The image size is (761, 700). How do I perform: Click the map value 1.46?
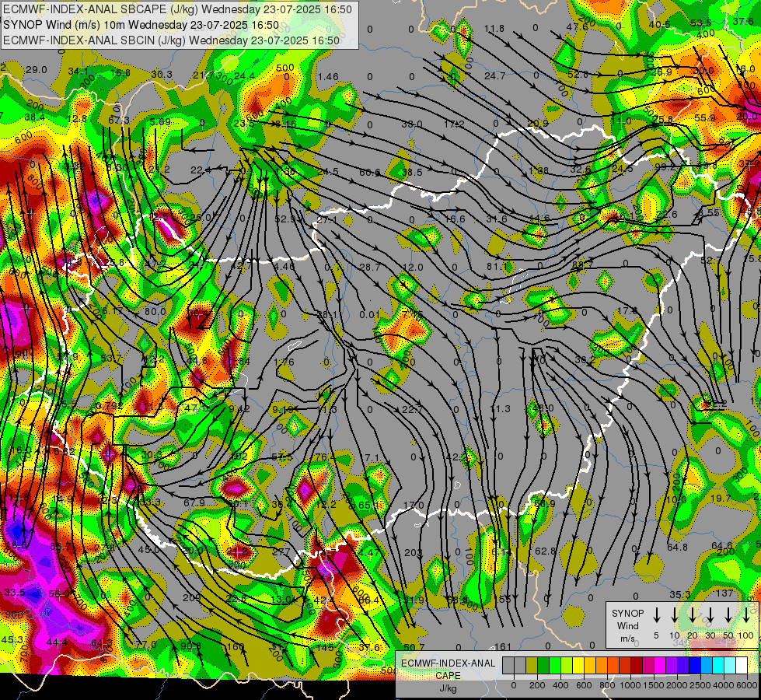328,77
